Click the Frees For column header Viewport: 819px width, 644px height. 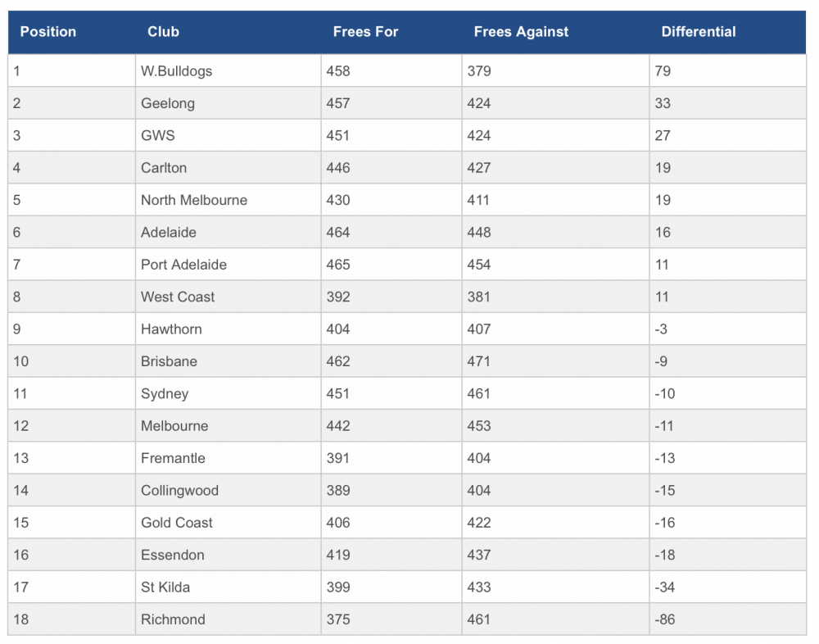[x=365, y=32]
